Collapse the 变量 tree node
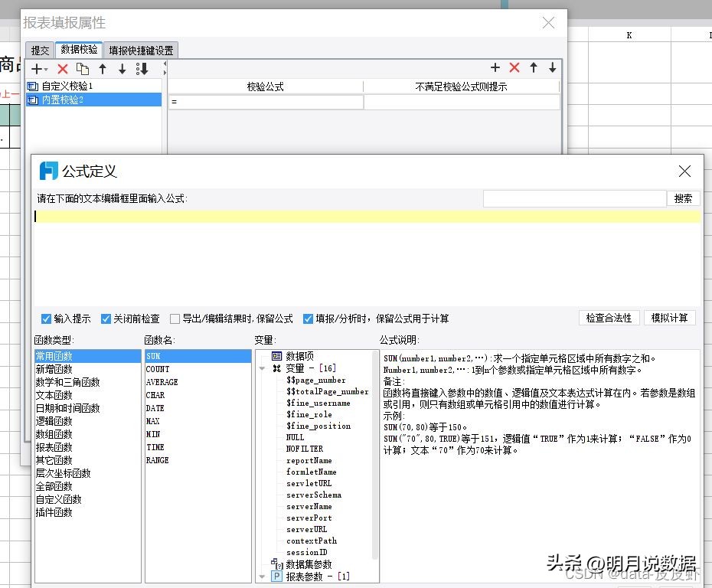Image resolution: width=712 pixels, height=588 pixels. [262, 369]
